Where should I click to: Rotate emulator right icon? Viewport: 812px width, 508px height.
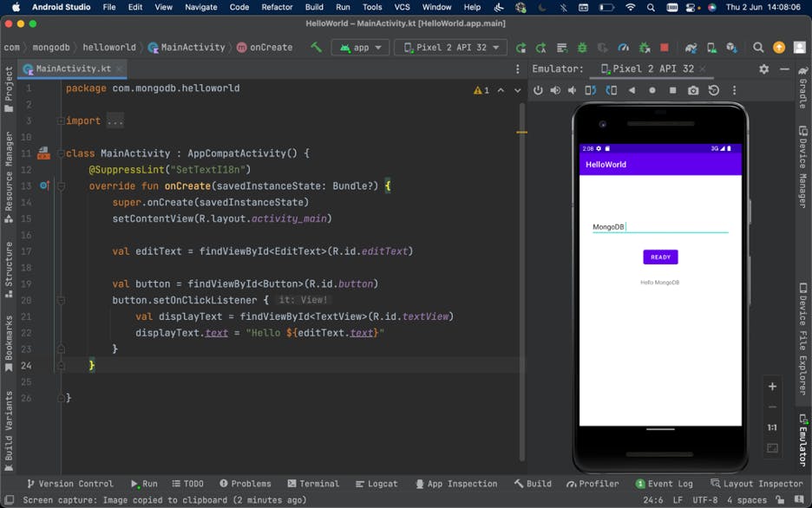[x=611, y=90]
